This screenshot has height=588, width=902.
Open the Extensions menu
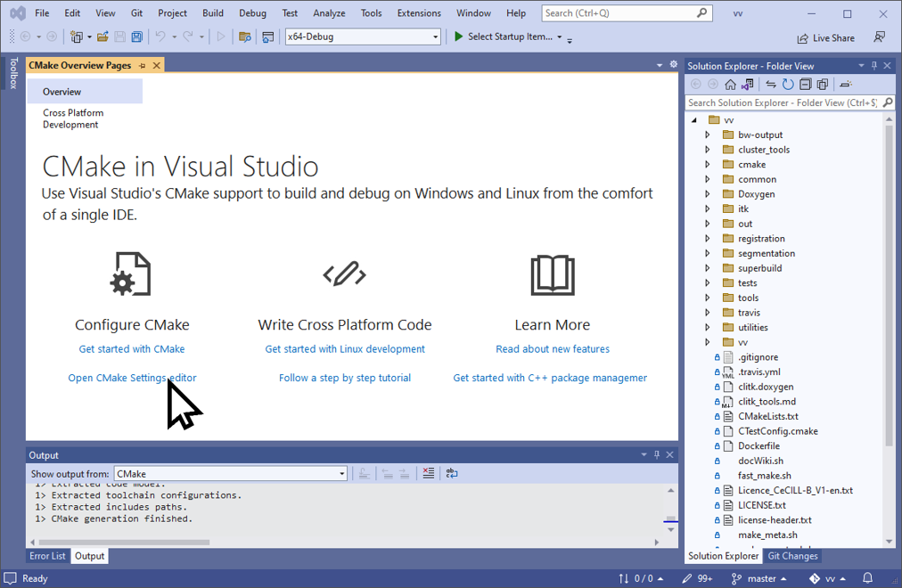pos(419,12)
